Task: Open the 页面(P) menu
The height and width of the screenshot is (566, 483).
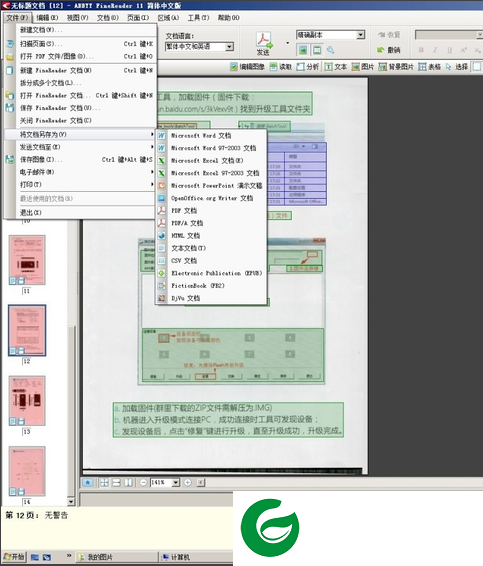Action: tap(138, 17)
